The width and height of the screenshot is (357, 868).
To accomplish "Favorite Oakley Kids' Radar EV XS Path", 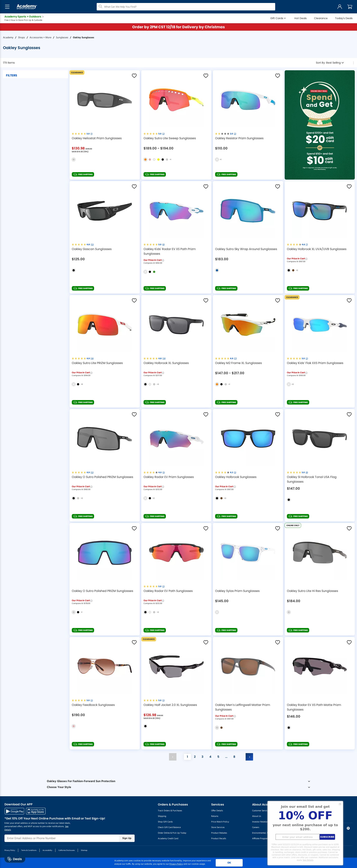I will pyautogui.click(x=206, y=186).
